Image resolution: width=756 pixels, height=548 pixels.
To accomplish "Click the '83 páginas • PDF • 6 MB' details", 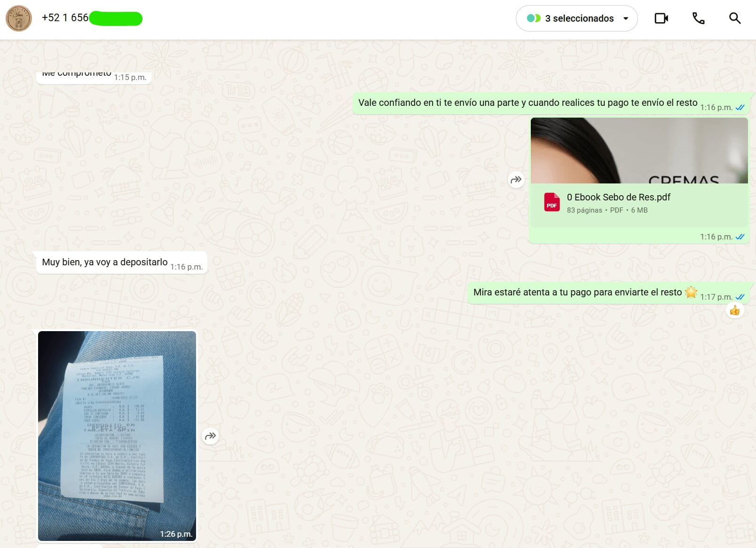I will (x=607, y=210).
